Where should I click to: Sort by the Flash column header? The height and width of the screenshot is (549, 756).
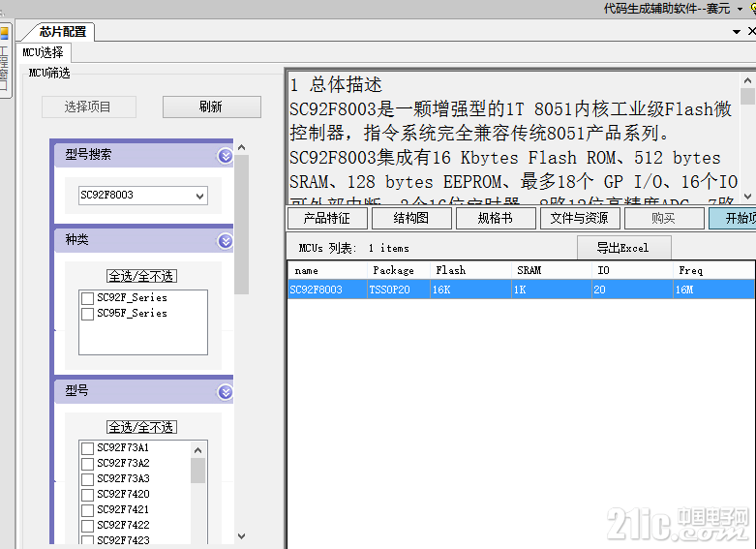point(470,271)
